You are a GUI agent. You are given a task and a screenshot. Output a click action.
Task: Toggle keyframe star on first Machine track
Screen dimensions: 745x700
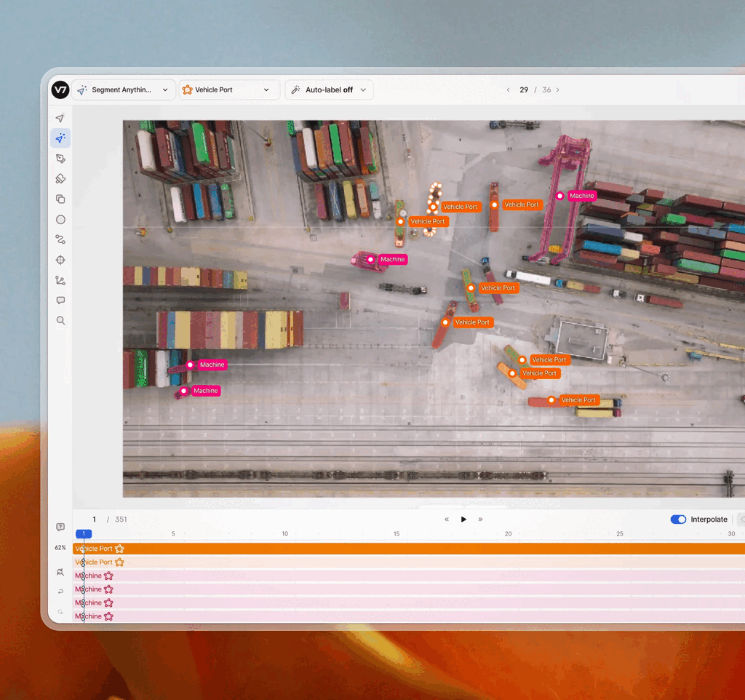(108, 576)
